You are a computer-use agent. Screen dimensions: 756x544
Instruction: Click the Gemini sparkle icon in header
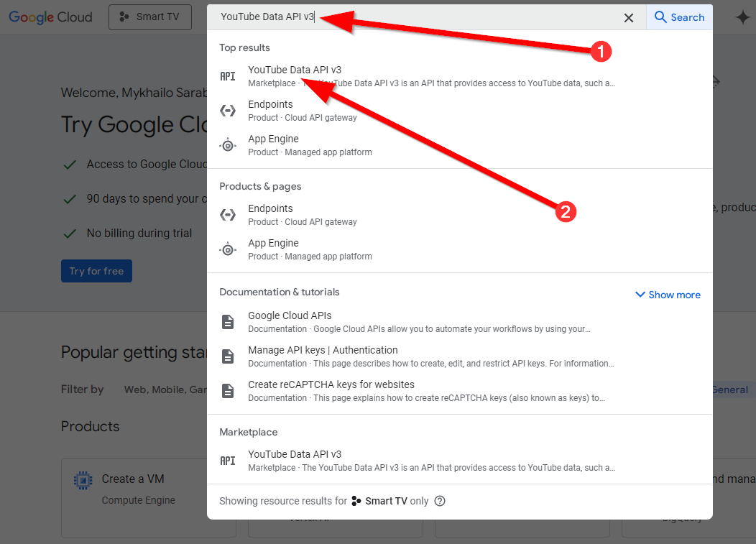(x=742, y=18)
